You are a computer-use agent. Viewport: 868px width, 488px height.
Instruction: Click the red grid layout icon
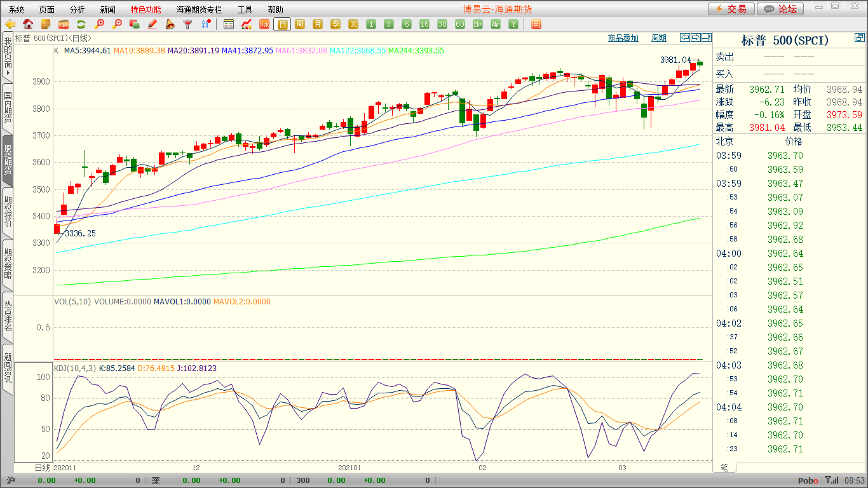click(x=536, y=24)
